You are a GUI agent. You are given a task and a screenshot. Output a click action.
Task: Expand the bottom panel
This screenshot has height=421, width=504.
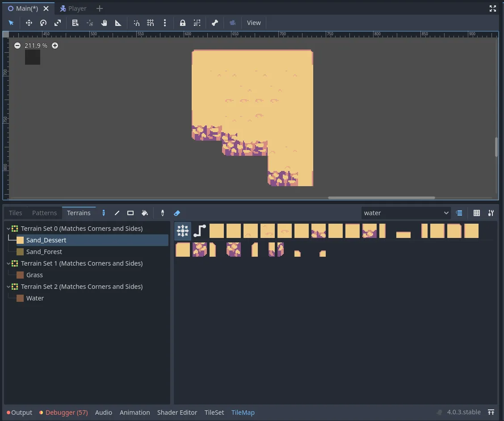pyautogui.click(x=491, y=412)
